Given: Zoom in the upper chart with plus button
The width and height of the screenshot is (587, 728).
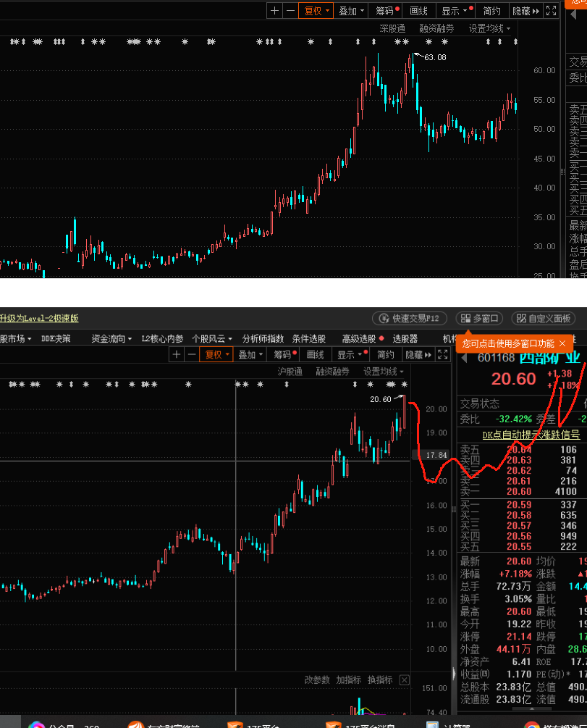Looking at the screenshot, I should tap(275, 11).
